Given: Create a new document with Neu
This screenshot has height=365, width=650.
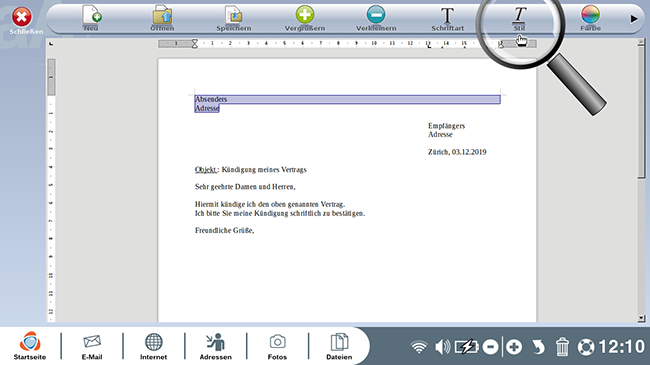Looking at the screenshot, I should pyautogui.click(x=92, y=18).
